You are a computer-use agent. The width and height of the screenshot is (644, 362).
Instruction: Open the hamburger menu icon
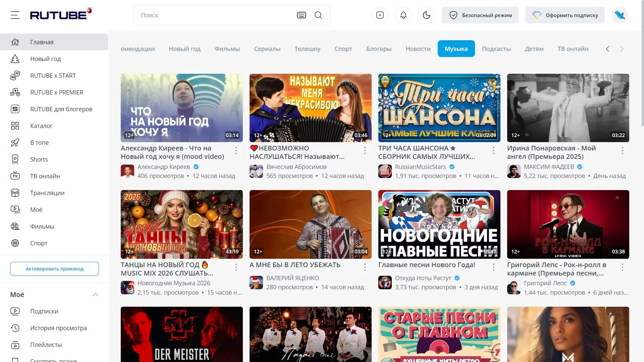[x=15, y=15]
